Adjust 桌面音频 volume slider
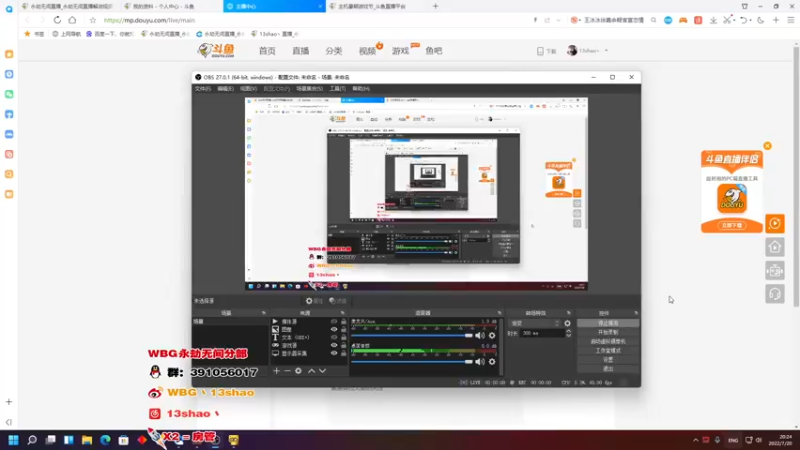This screenshot has height=450, width=800. pos(412,362)
